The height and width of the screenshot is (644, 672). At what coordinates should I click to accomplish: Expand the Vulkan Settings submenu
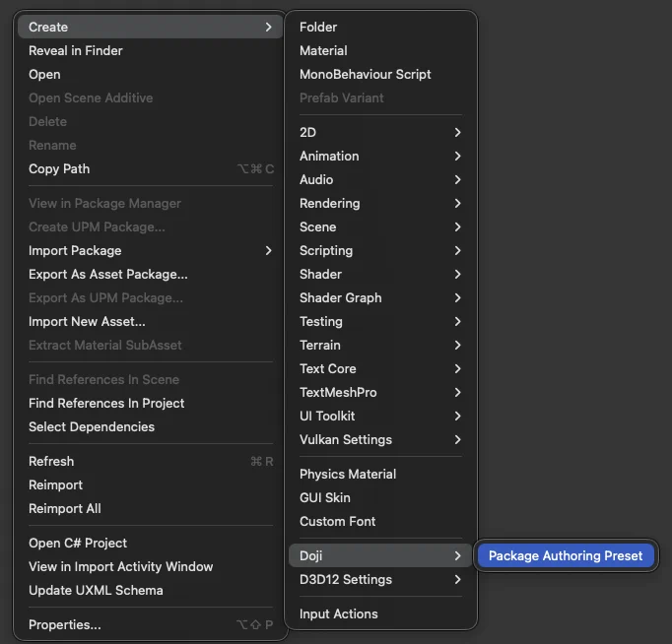tap(380, 440)
